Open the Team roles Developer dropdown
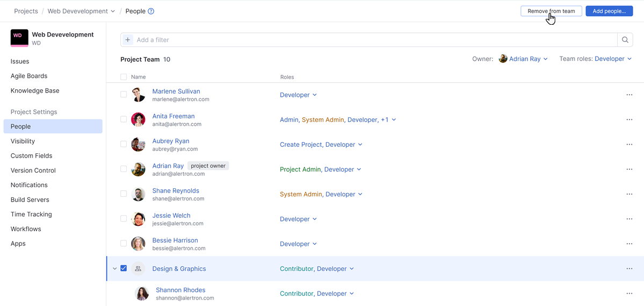644x306 pixels. [x=613, y=59]
